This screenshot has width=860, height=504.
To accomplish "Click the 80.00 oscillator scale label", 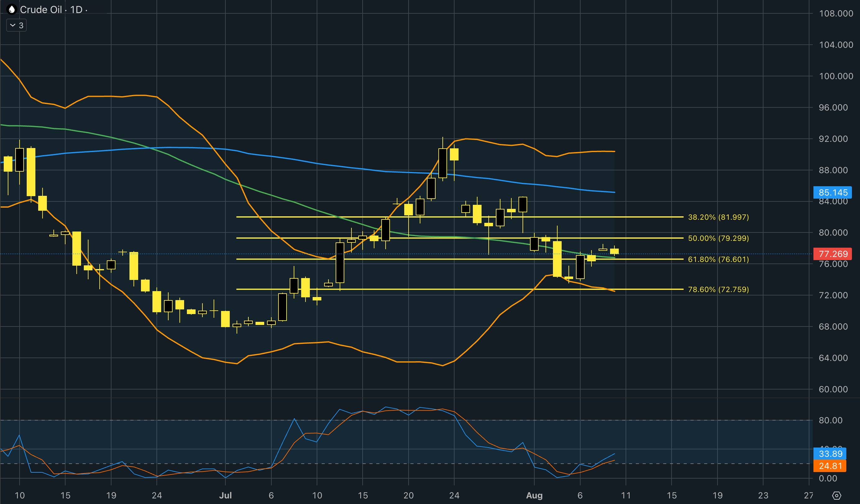I will coord(831,421).
